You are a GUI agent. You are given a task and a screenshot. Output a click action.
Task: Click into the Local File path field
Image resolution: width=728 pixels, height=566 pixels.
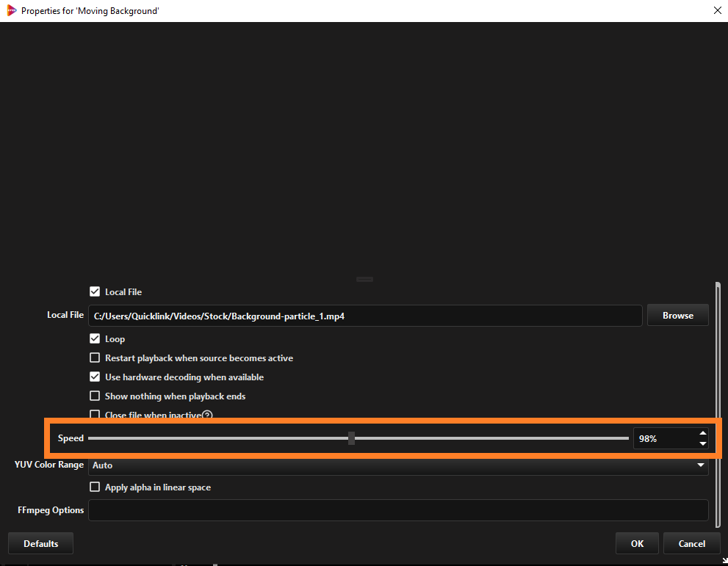(365, 316)
